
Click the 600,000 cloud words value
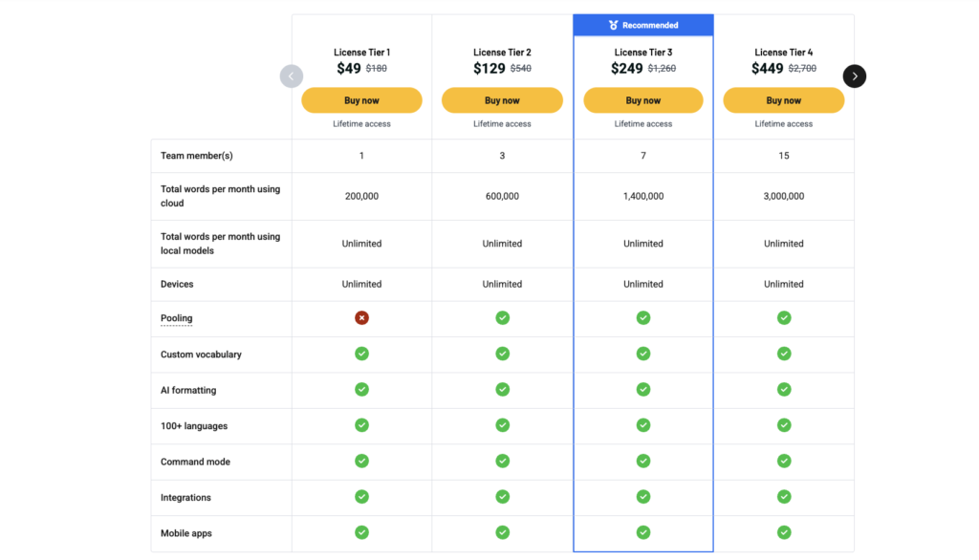pyautogui.click(x=502, y=196)
